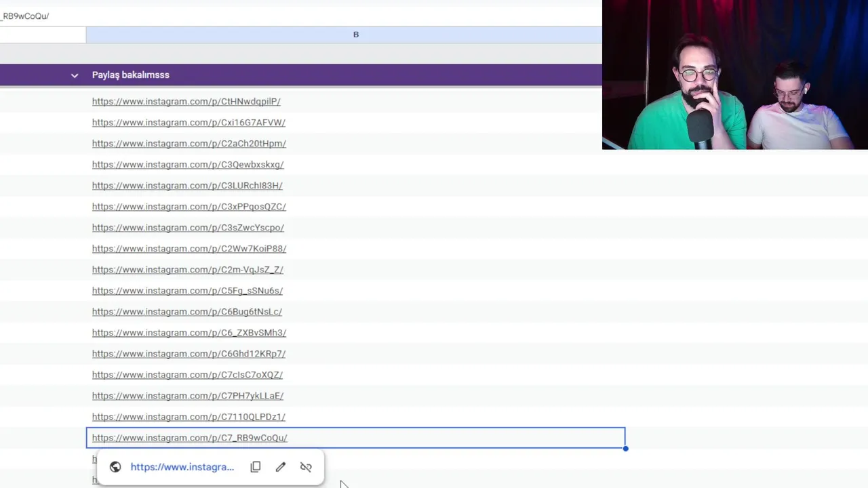Copy link with the copy icon
Viewport: 868px width, 488px height.
click(256, 467)
